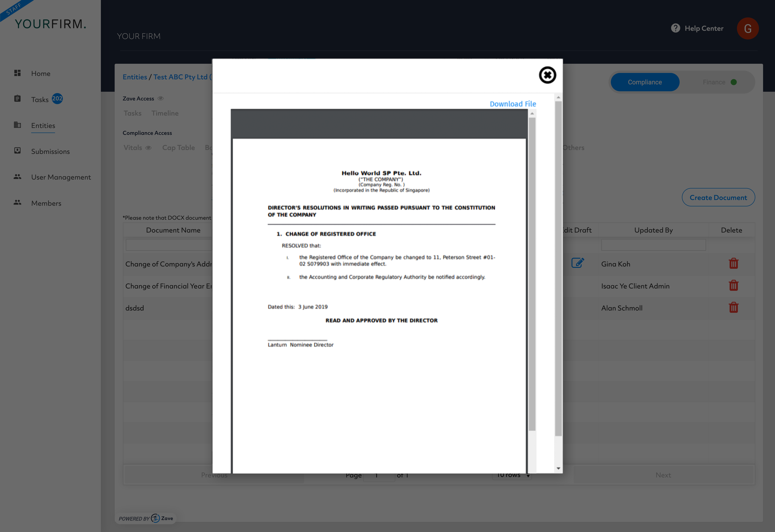
Task: Select the dsdsd document row
Action: (134, 308)
